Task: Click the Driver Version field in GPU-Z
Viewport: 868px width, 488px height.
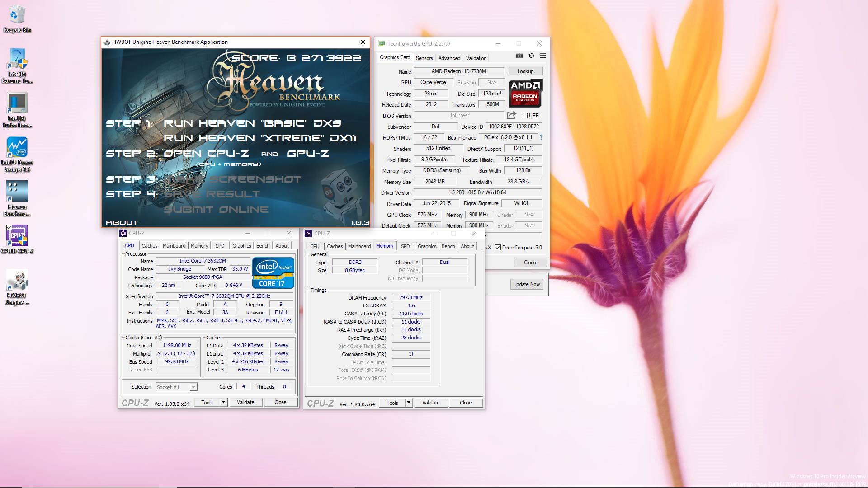Action: tap(477, 192)
